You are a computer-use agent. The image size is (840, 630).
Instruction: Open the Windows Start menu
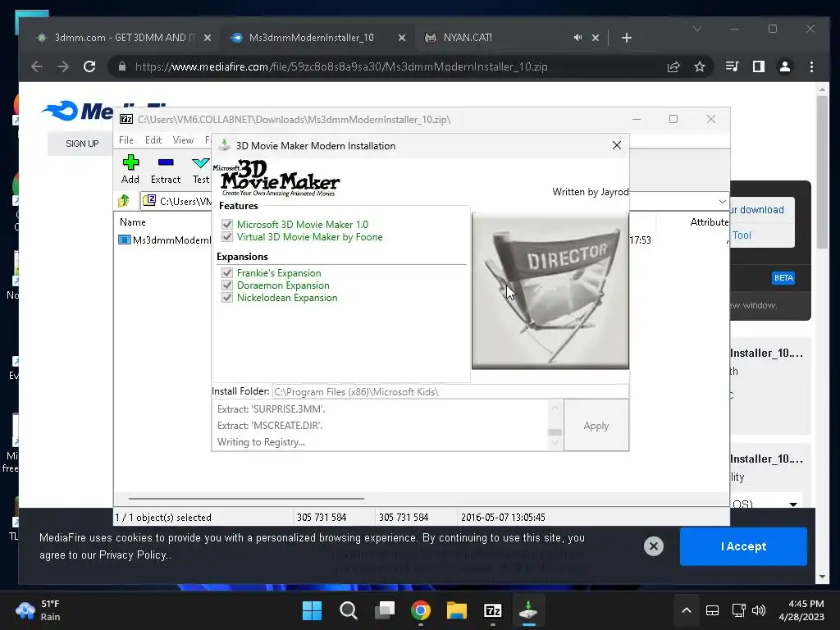click(312, 610)
